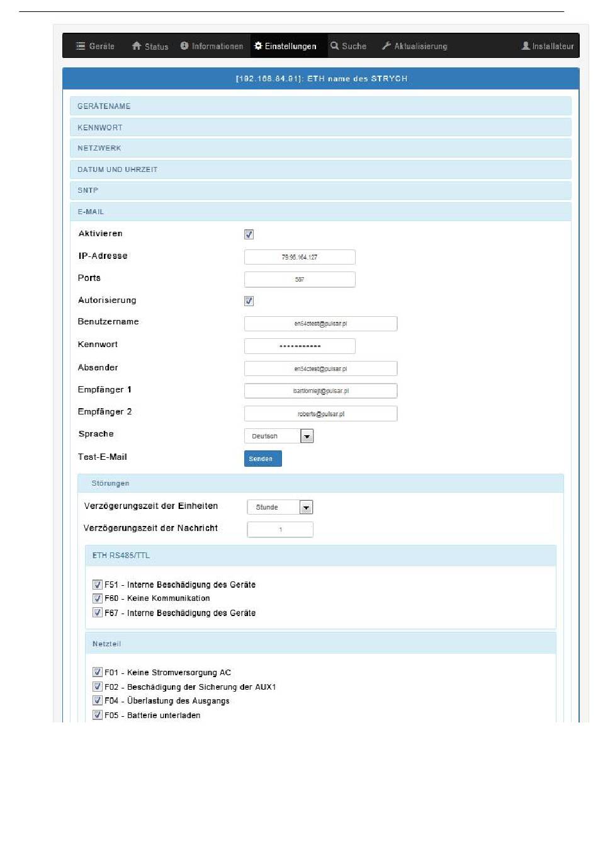Open the Sprache dropdown showing Deutsch
This screenshot has height=868, width=598.
tap(279, 436)
